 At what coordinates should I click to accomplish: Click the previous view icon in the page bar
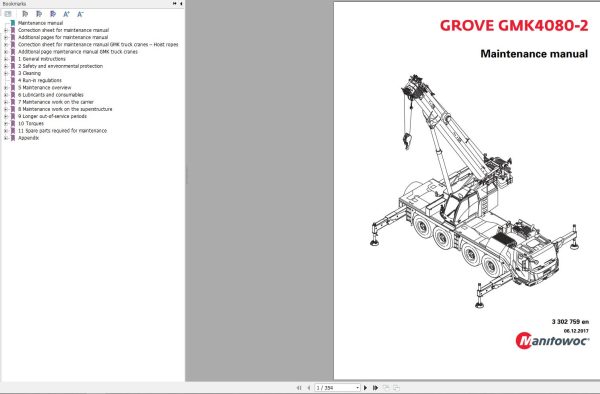pos(386,388)
